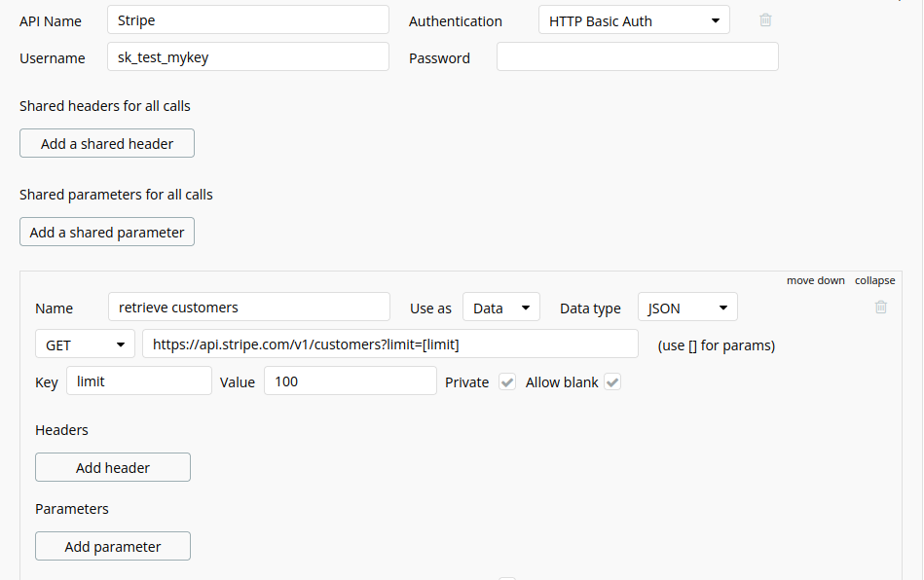Focus the empty Password field
Image resolution: width=924 pixels, height=580 pixels.
tap(638, 56)
